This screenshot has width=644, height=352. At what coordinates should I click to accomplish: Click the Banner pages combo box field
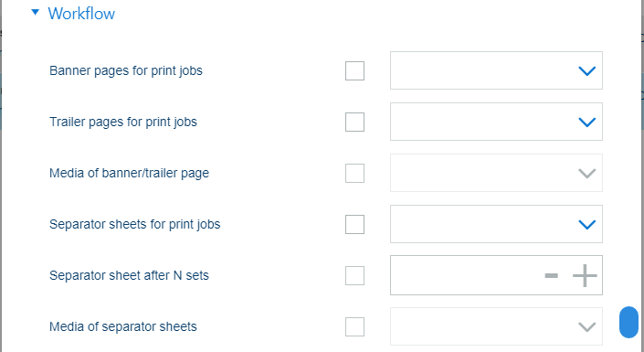[x=496, y=70]
